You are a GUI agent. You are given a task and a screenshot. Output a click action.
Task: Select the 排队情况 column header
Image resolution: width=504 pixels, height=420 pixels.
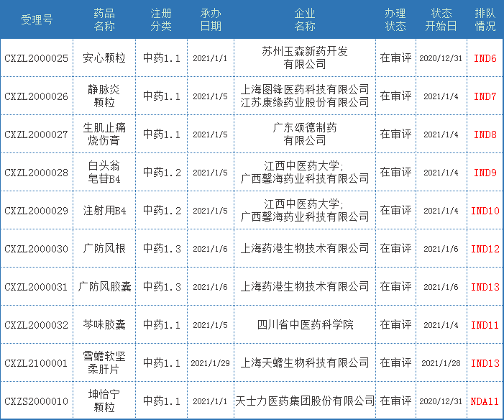click(485, 19)
